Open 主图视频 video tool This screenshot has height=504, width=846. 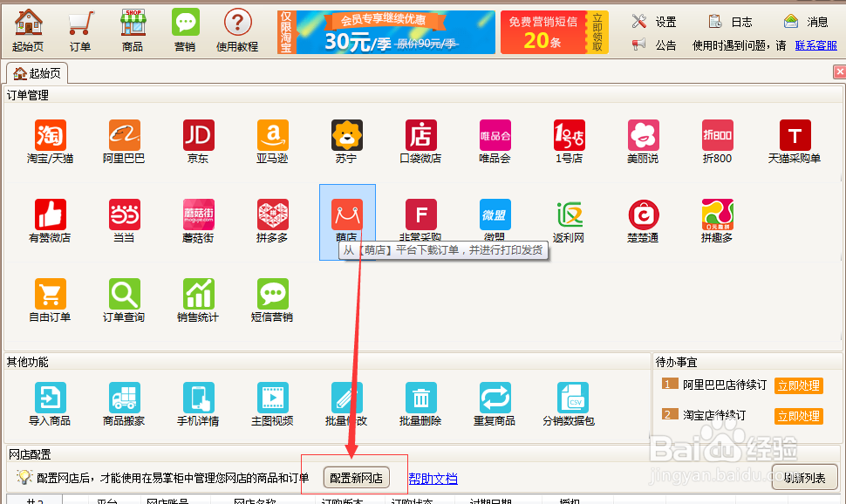(x=272, y=405)
